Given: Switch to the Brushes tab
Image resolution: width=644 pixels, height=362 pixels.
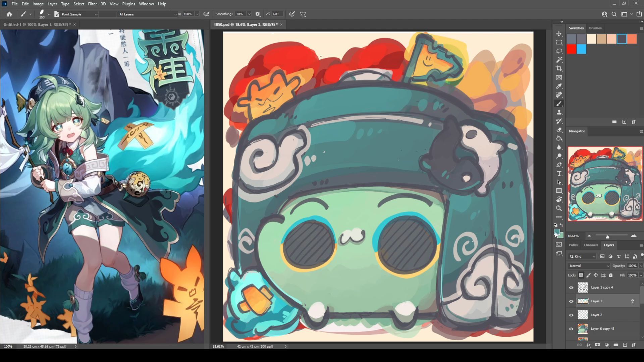Looking at the screenshot, I should pos(595,28).
